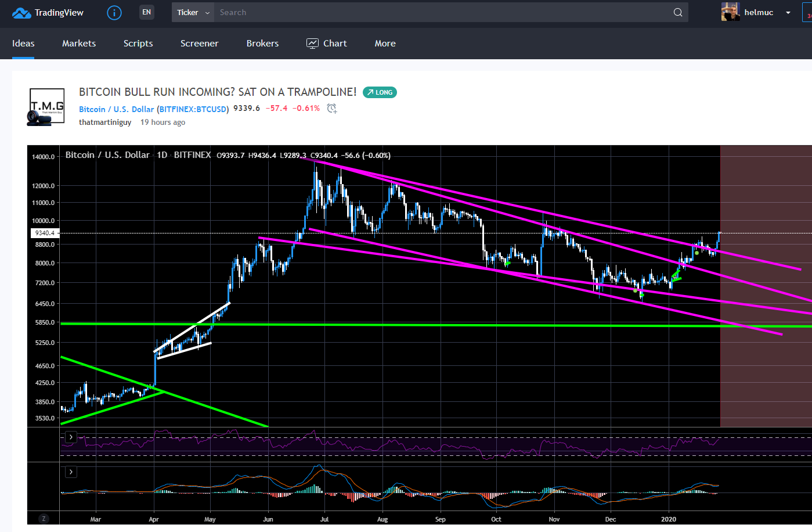812x532 pixels.
Task: Open the Ticker search type dropdown
Action: pyautogui.click(x=193, y=13)
